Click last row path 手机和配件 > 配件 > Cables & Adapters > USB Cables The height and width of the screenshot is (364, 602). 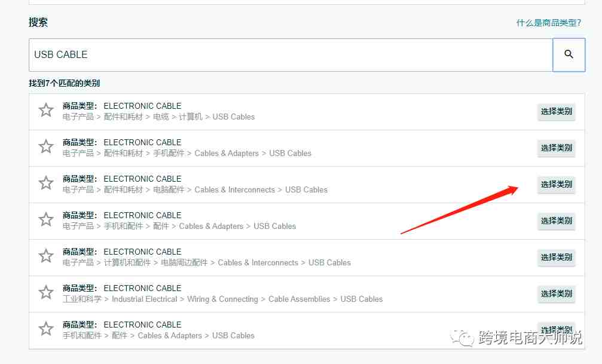(x=158, y=335)
